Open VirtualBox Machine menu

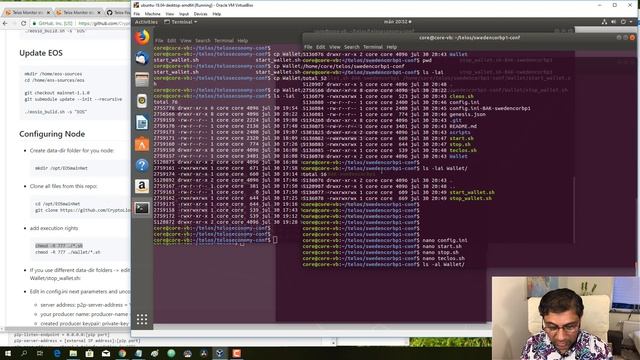coord(153,14)
